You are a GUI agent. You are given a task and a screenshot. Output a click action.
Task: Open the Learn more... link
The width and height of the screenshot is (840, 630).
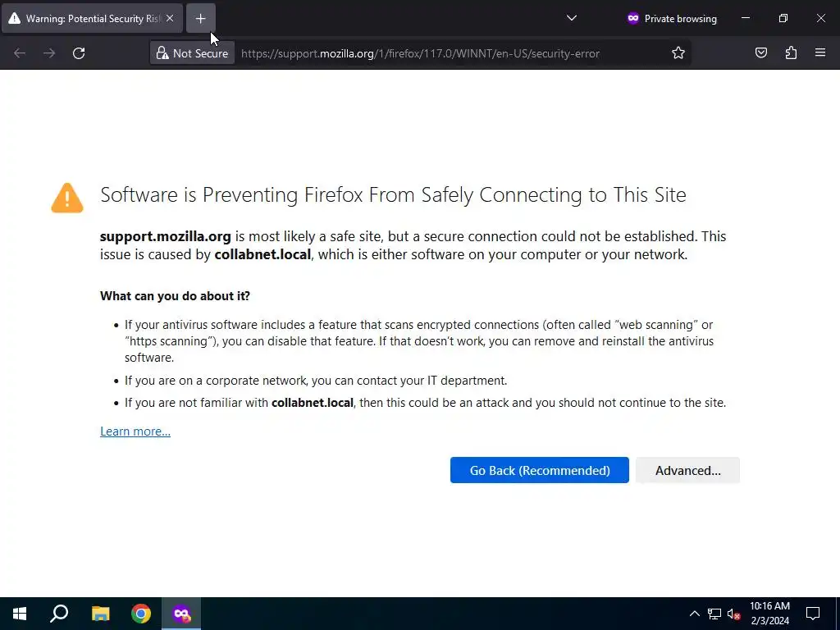click(135, 431)
